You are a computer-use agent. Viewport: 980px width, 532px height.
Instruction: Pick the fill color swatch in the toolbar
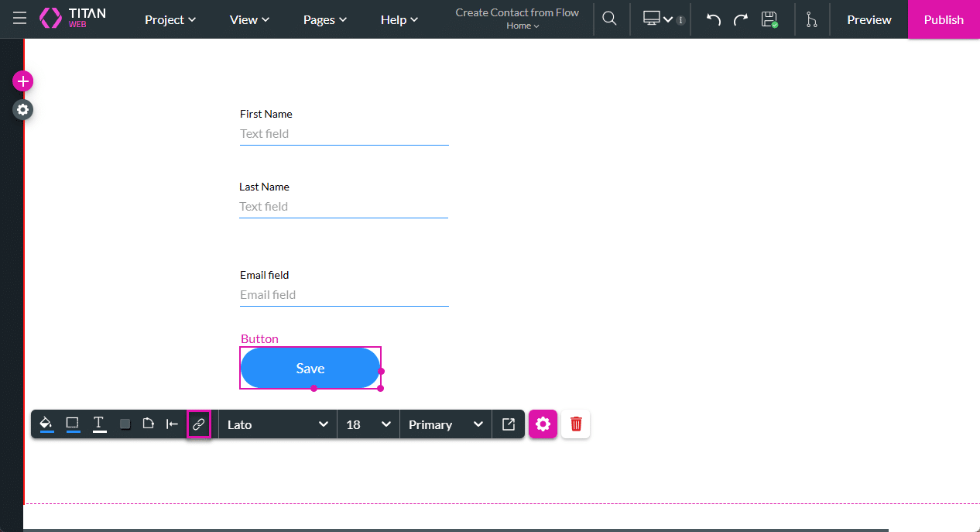46,424
